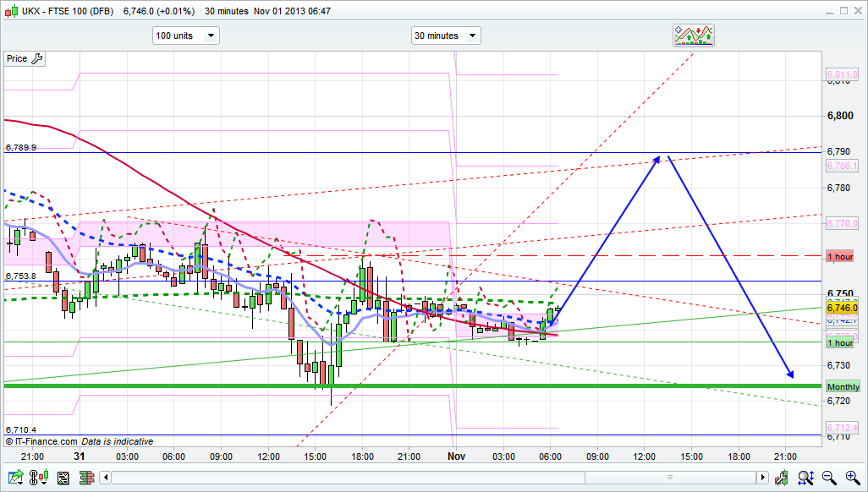The image size is (868, 492).
Task: Zoom in with the plus magnifier
Action: click(x=850, y=478)
